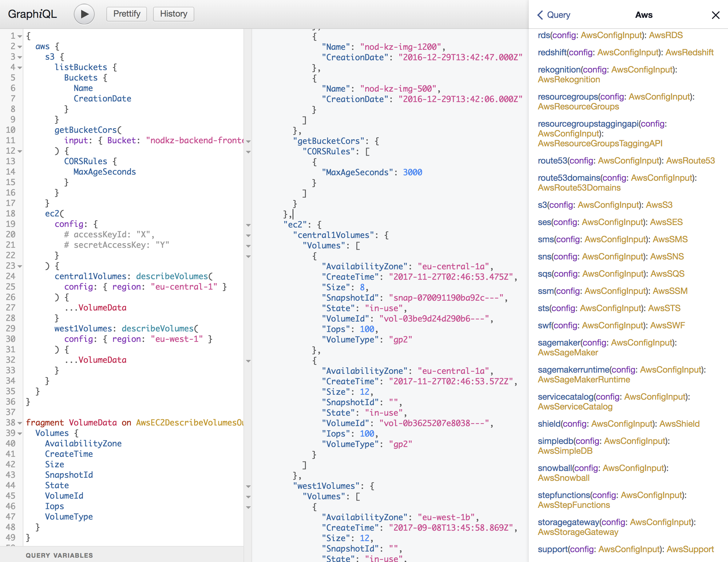Collapse the fold arrow at line 1
Screen dimensions: 728x562
(20, 36)
